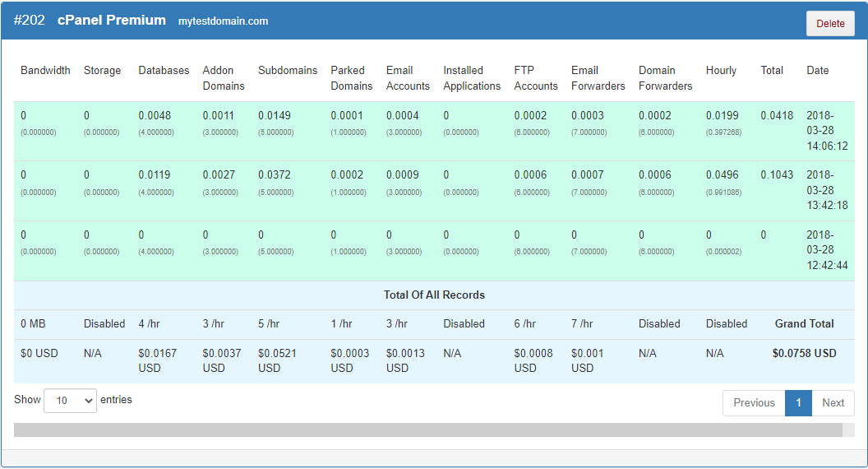Click the (0.991086) hourly sub-value
The height and width of the screenshot is (469, 868).
723,193
